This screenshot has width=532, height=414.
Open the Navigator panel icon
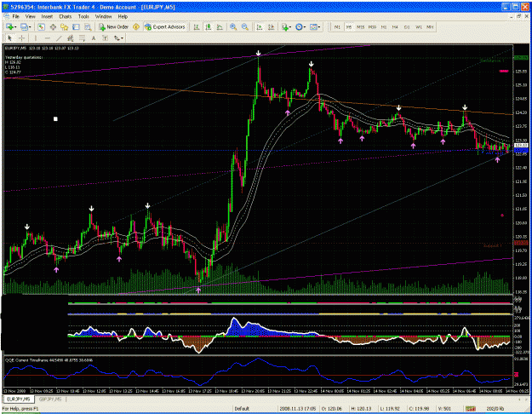coord(64,27)
